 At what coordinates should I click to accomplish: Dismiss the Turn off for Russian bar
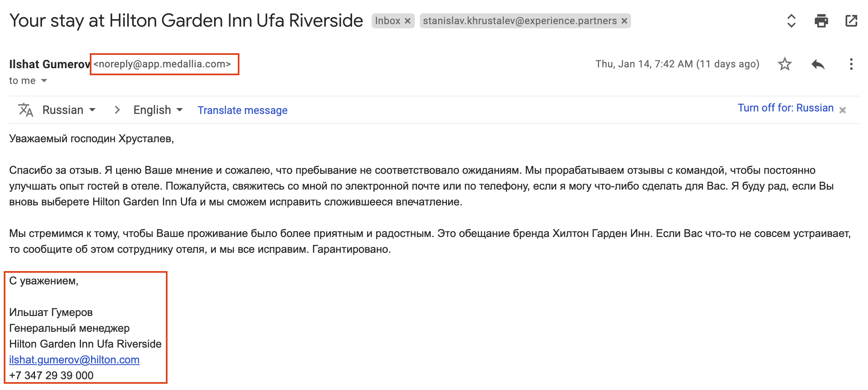(843, 110)
